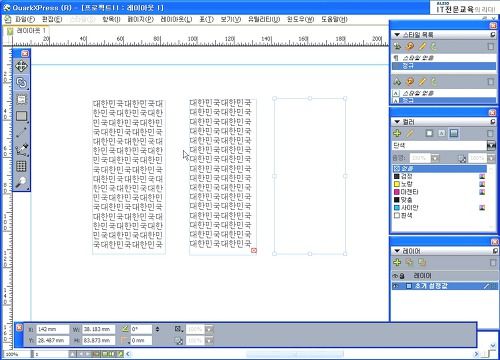Open the 보기(V) menu
This screenshot has width=500, height=360.
(231, 19)
